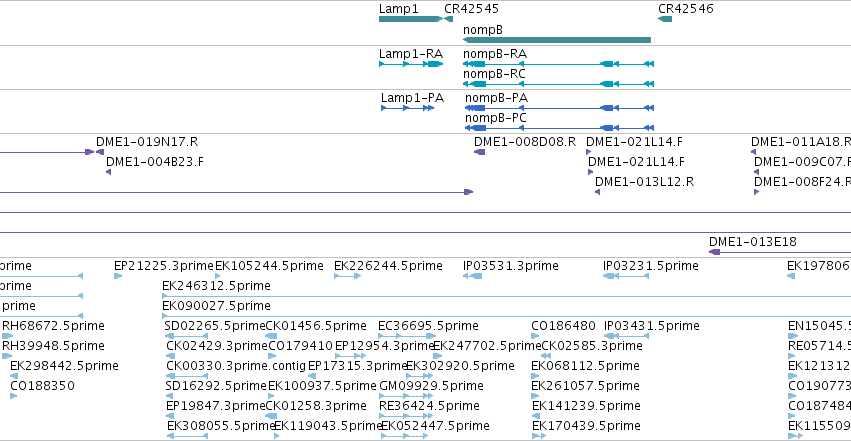Image resolution: width=851 pixels, height=441 pixels.
Task: Select the CK02585.3prime EST
Action: pos(546,356)
